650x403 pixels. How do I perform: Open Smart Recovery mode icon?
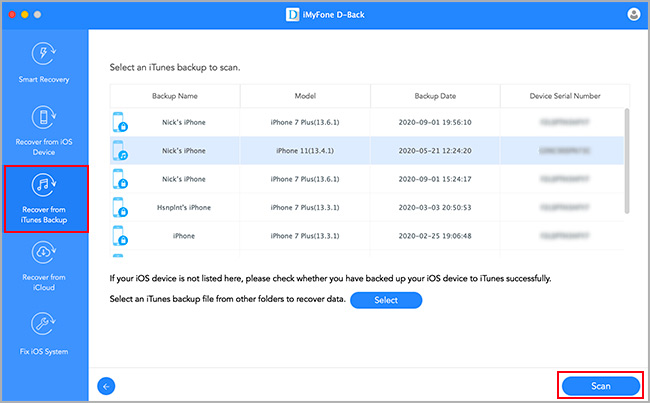(44, 53)
